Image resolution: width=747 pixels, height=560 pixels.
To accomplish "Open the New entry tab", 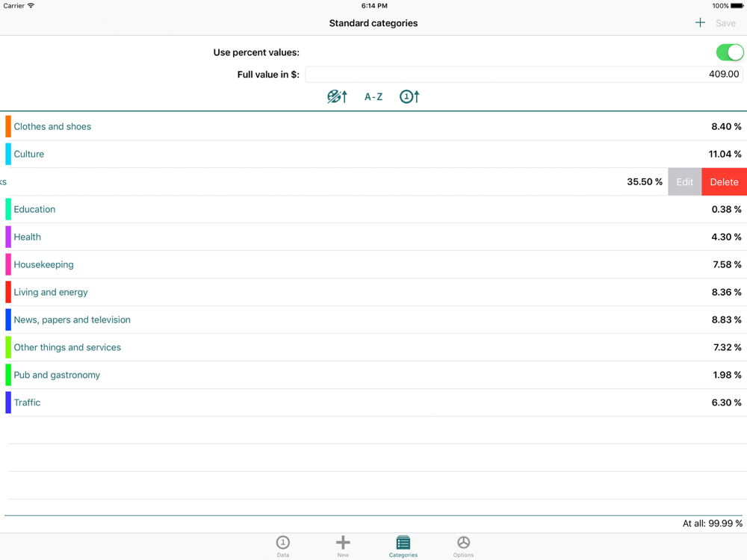I will point(343,547).
